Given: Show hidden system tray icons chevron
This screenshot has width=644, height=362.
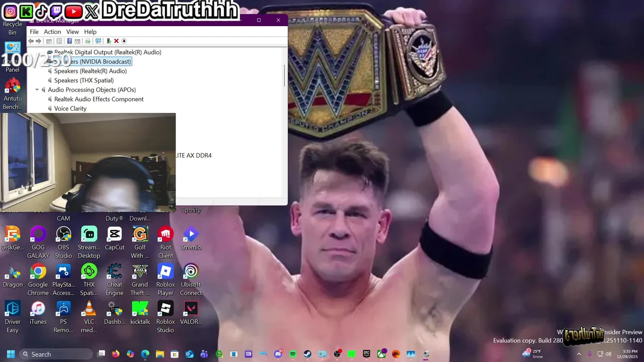Looking at the screenshot, I should [x=579, y=354].
